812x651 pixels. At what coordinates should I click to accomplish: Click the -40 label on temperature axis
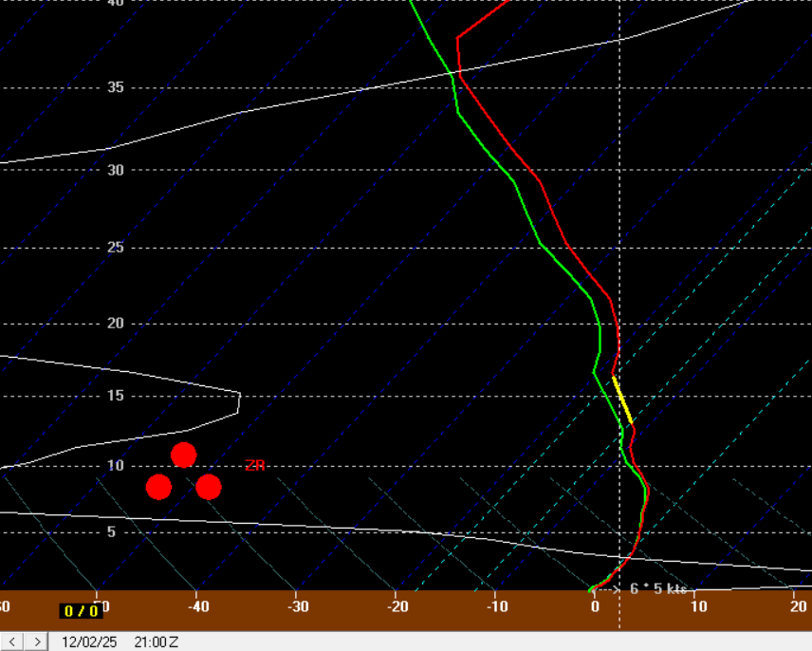coord(197,606)
